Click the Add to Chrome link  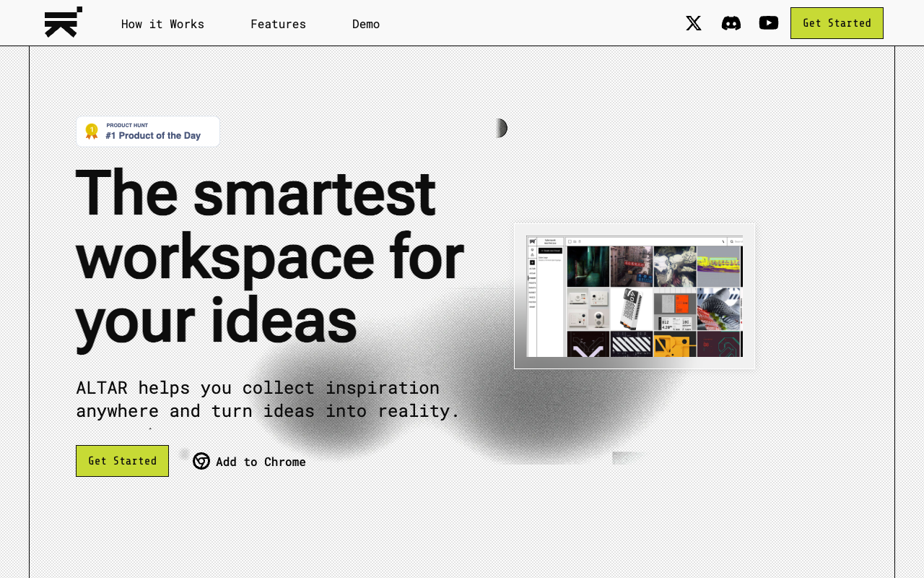coord(249,462)
